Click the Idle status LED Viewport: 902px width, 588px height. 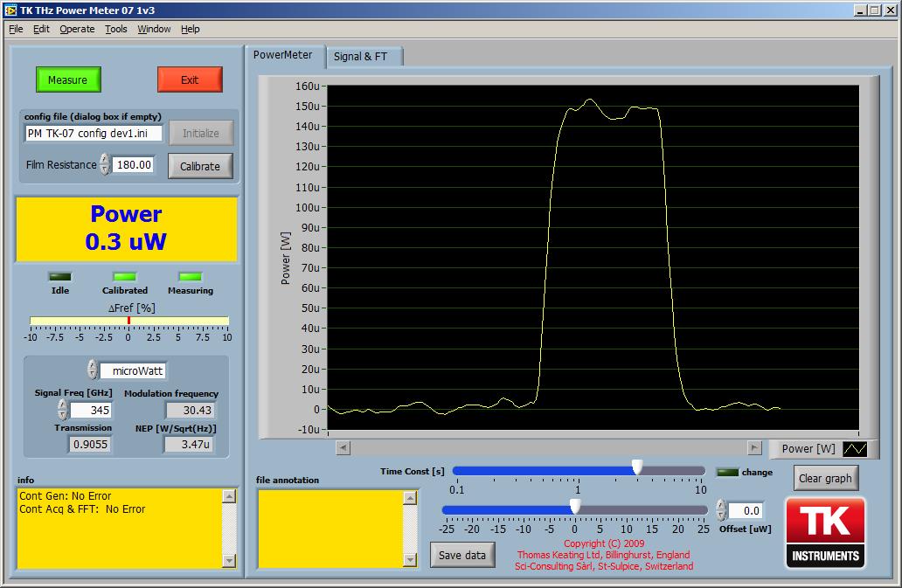click(x=59, y=277)
